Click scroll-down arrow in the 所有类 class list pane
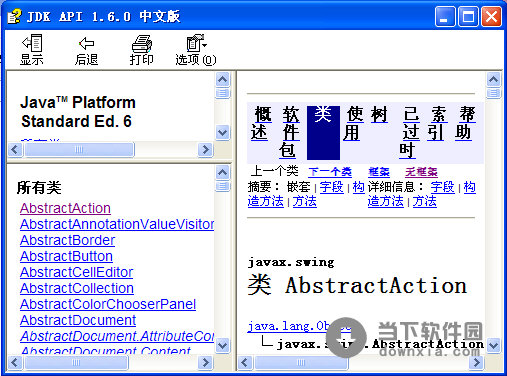The width and height of the screenshot is (507, 376). pyautogui.click(x=222, y=345)
